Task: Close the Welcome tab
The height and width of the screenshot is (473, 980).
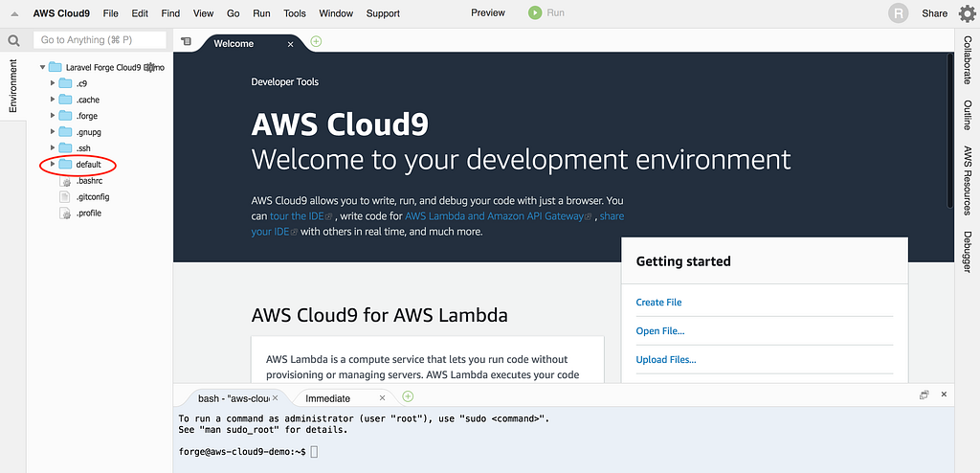Action: (291, 44)
